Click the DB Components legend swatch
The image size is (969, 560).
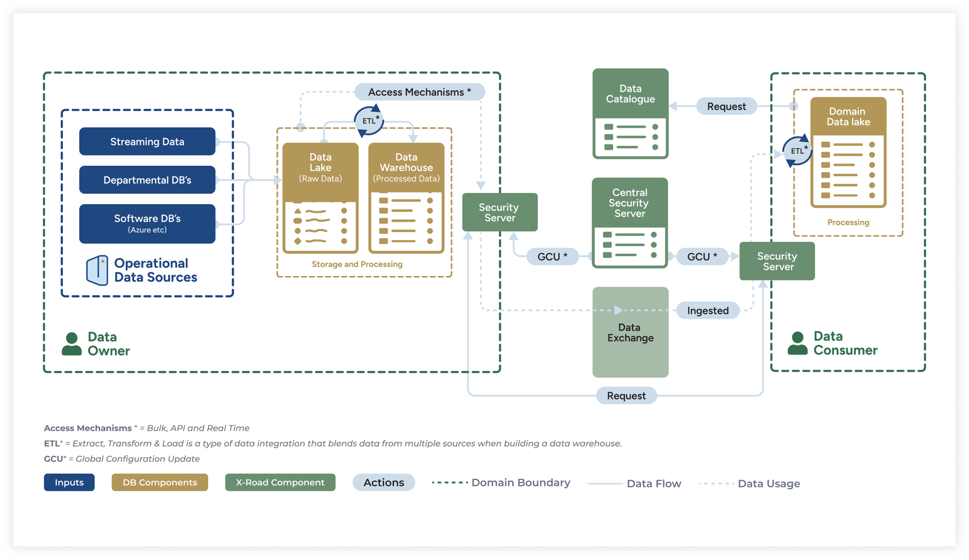coord(160,482)
